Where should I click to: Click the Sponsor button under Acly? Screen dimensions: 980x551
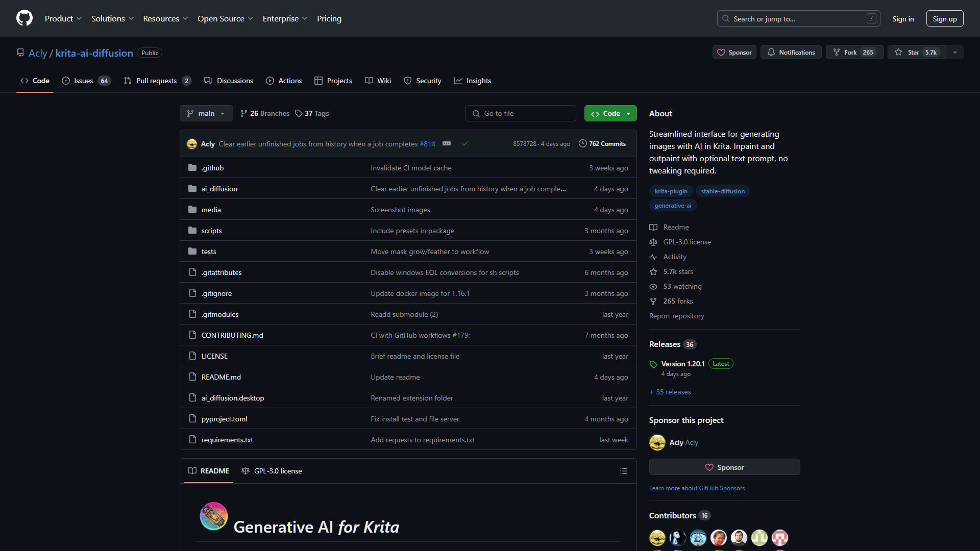724,467
